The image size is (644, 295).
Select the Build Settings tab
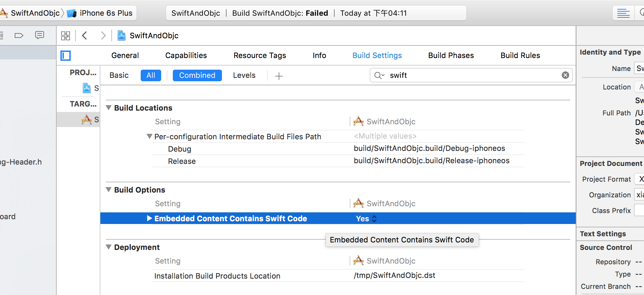coord(377,55)
